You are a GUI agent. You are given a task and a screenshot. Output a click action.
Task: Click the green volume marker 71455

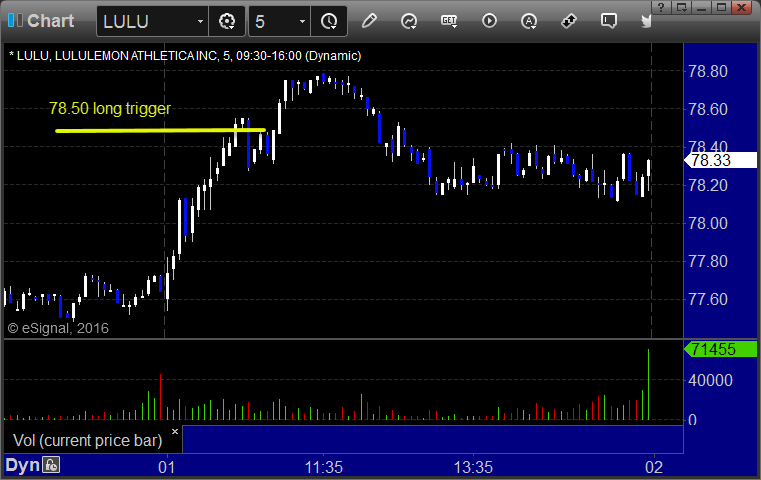pos(721,349)
